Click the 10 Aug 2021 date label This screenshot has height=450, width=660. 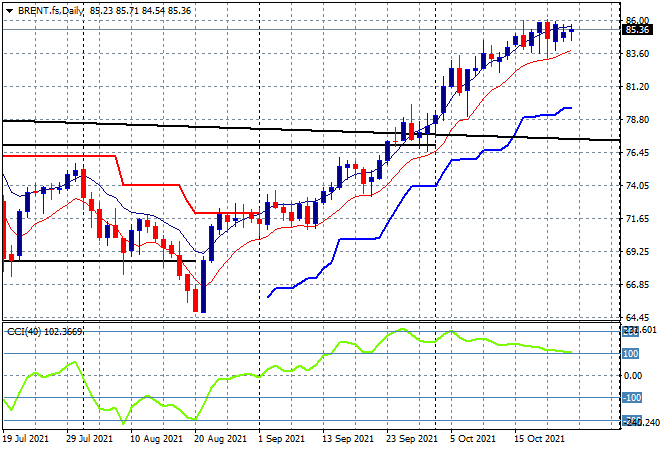[156, 439]
